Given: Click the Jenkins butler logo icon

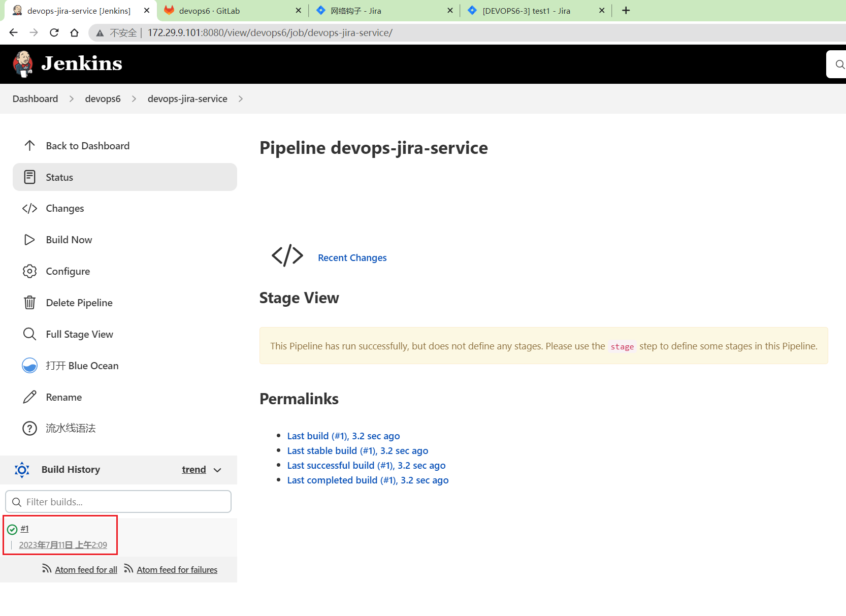Looking at the screenshot, I should [23, 64].
